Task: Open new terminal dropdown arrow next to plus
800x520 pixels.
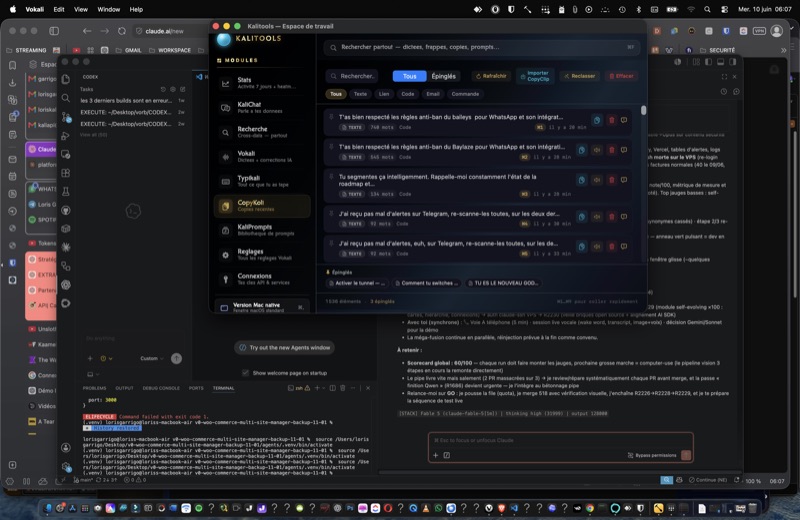Action: [324, 388]
